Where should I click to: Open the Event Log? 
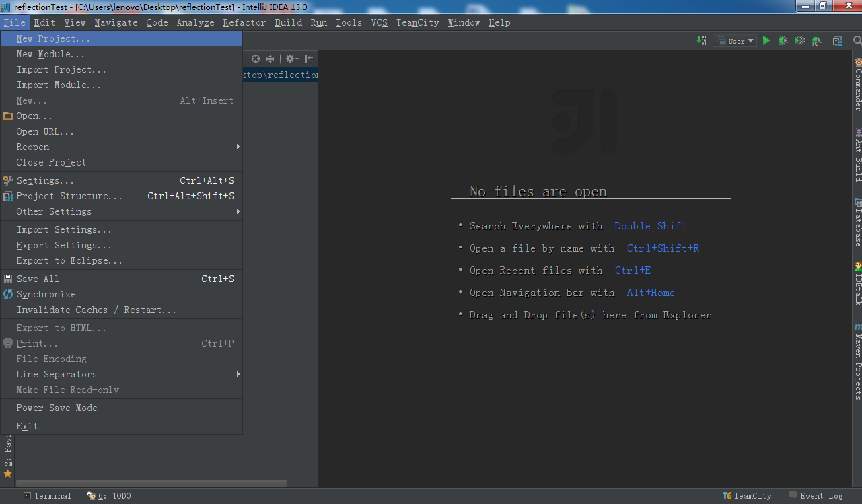pyautogui.click(x=816, y=496)
